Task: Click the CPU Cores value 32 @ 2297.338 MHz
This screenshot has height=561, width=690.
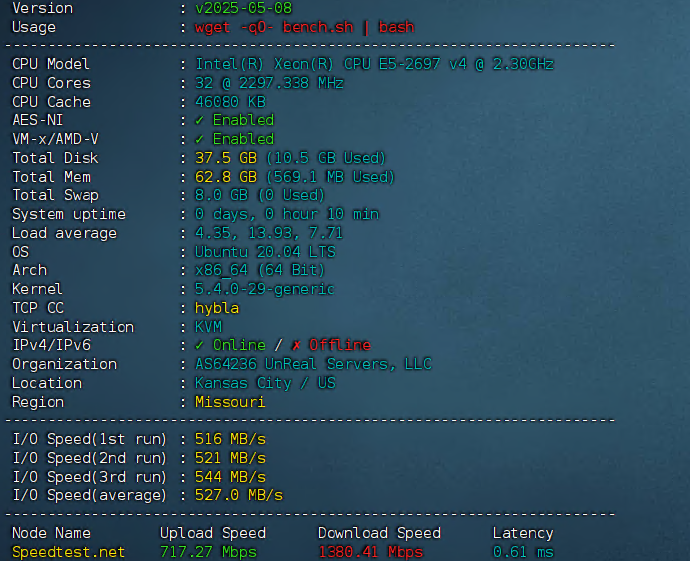Action: 269,83
